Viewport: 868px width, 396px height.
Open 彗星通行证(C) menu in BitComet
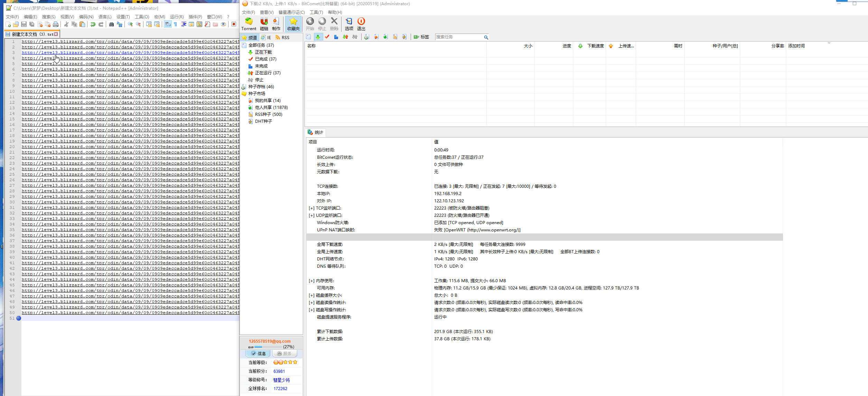pos(292,12)
